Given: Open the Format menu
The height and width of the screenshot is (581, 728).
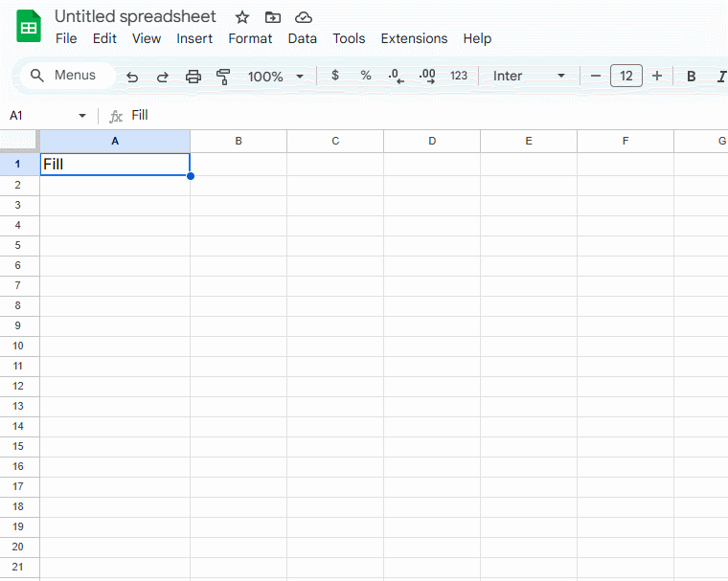Looking at the screenshot, I should pyautogui.click(x=250, y=38).
